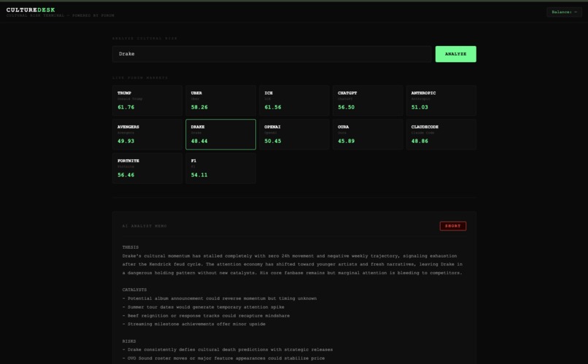Screen dimensions: 588x364
Task: Open the ANTHROPIC market card
Action: pyautogui.click(x=441, y=101)
